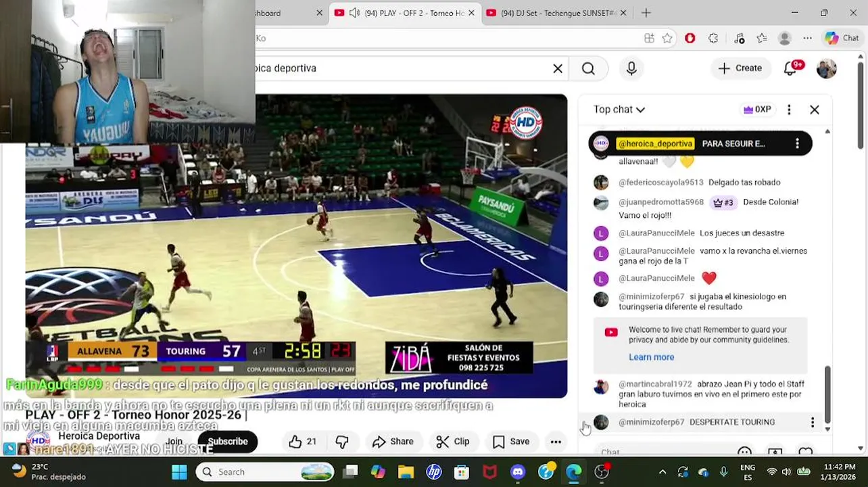This screenshot has width=868, height=487.
Task: Close the live chat panel
Action: pyautogui.click(x=814, y=110)
